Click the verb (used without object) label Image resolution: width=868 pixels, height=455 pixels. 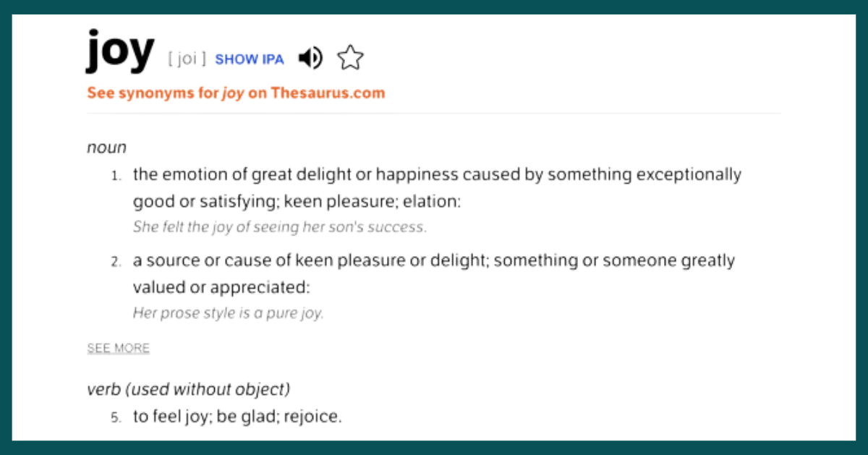[x=189, y=389]
